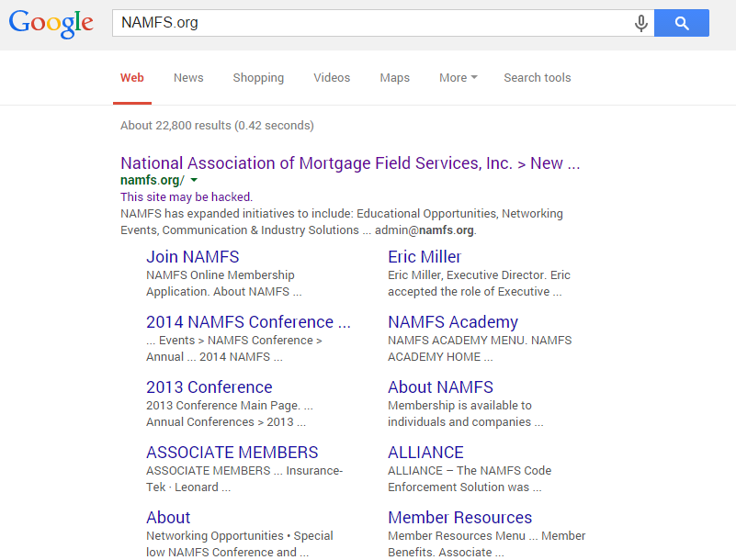
Task: Click the 'NAMFS has expanded initiatives' snippet text
Action: pyautogui.click(x=342, y=222)
